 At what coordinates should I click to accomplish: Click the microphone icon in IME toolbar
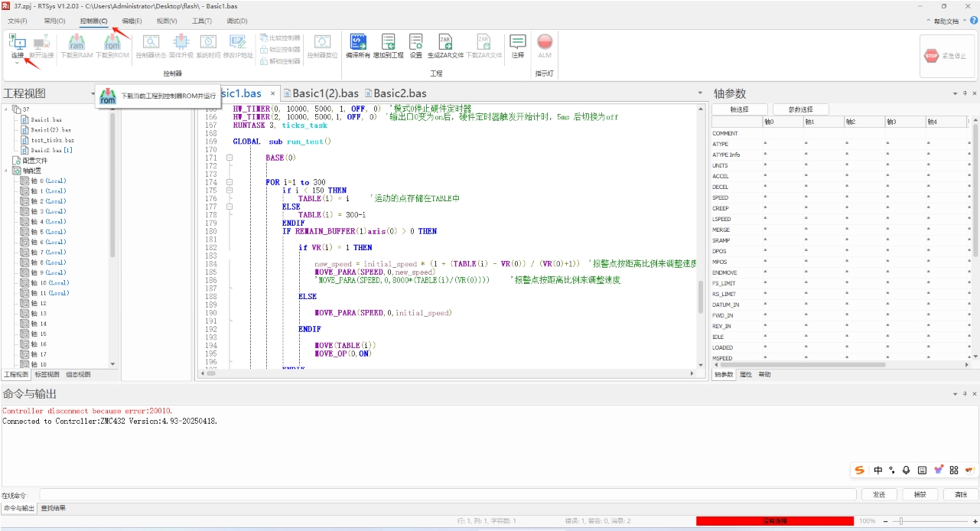click(906, 470)
